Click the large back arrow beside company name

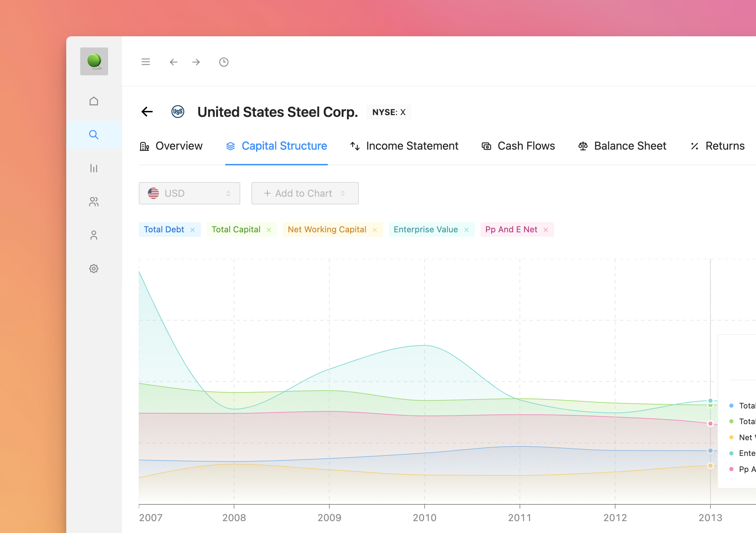tap(147, 112)
